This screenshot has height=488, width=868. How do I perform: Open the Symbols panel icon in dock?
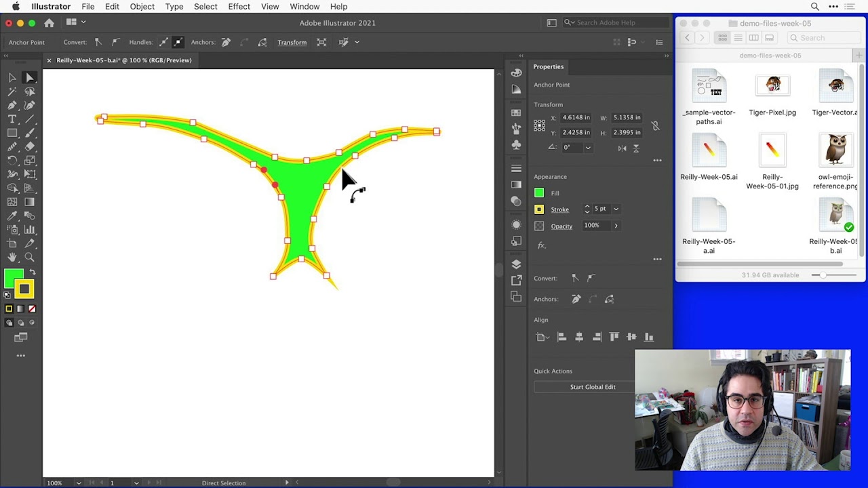click(x=516, y=144)
